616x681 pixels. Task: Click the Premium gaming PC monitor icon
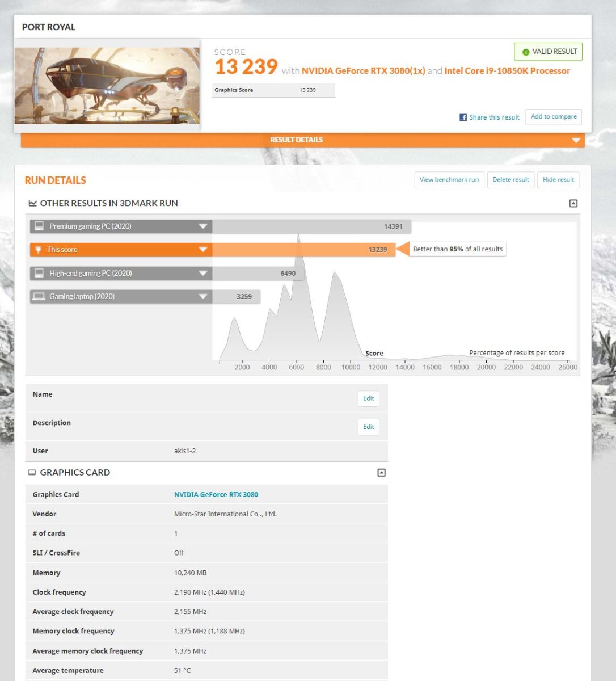click(39, 226)
